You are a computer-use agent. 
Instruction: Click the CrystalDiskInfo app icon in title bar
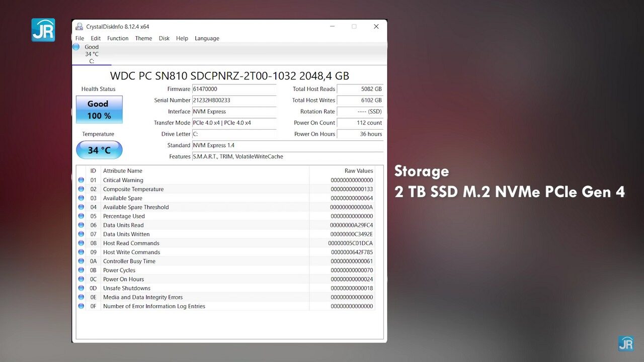79,27
